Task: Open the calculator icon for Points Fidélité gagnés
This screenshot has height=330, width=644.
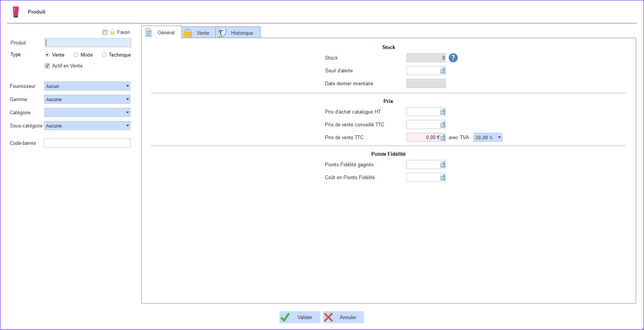Action: [443, 164]
